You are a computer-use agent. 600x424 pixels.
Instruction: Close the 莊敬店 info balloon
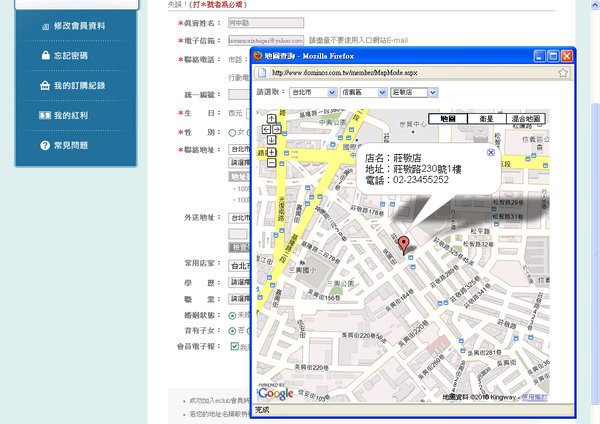491,152
